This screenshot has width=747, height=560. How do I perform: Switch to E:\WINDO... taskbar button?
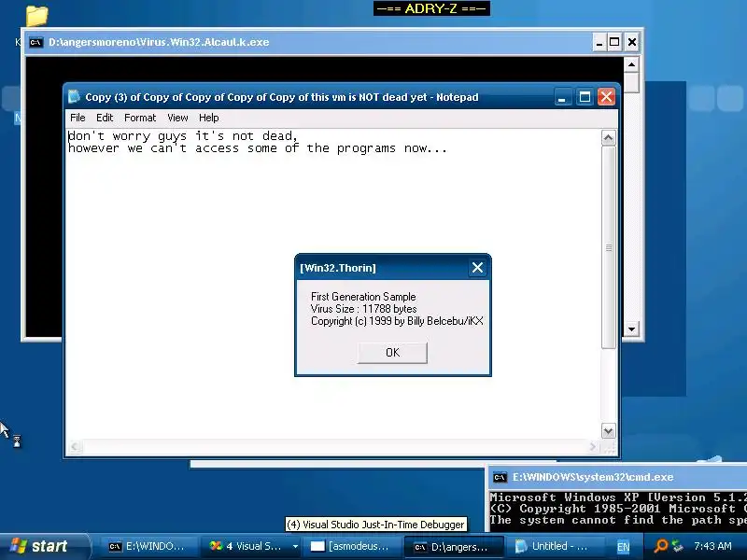click(x=148, y=547)
